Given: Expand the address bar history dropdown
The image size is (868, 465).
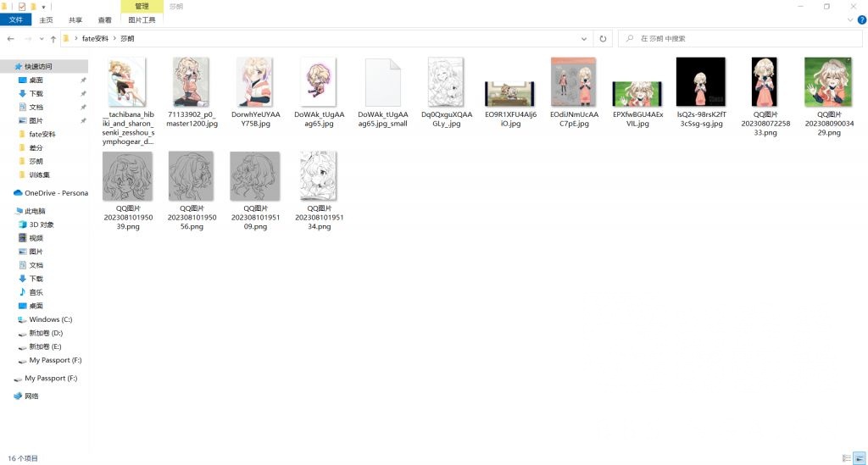Looking at the screenshot, I should [584, 39].
